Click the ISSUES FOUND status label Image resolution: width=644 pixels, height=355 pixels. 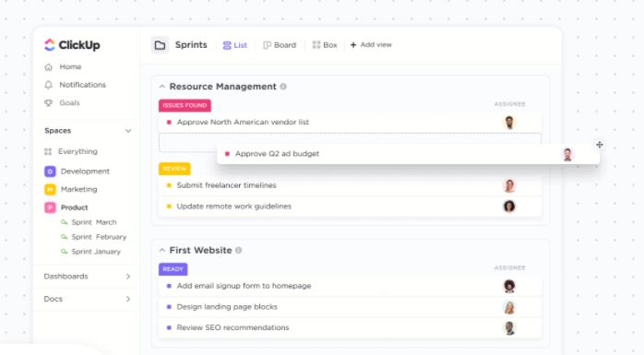click(185, 105)
